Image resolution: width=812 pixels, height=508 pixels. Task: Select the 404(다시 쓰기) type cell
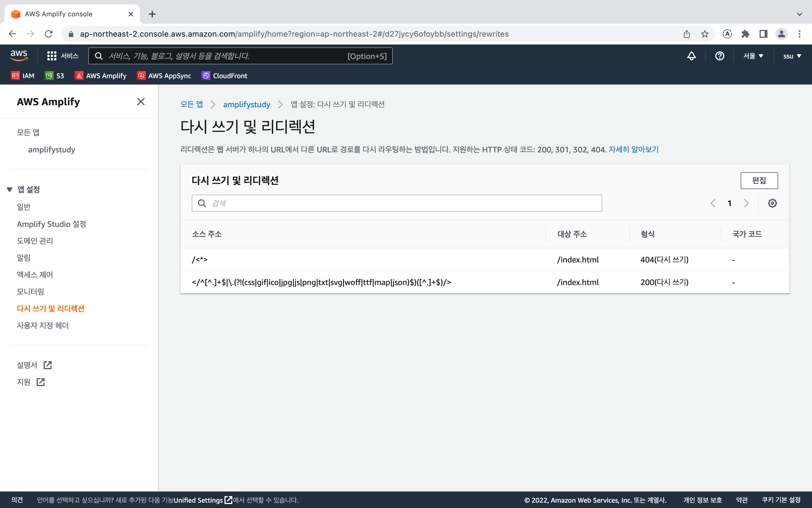(664, 259)
